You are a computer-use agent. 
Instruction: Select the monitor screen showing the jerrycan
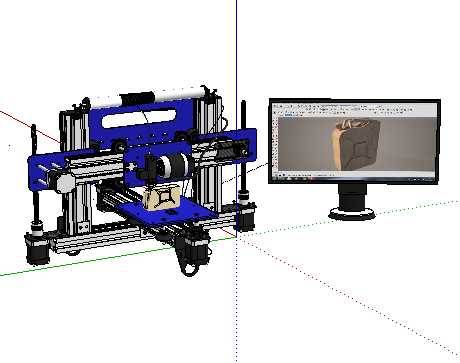(x=355, y=141)
